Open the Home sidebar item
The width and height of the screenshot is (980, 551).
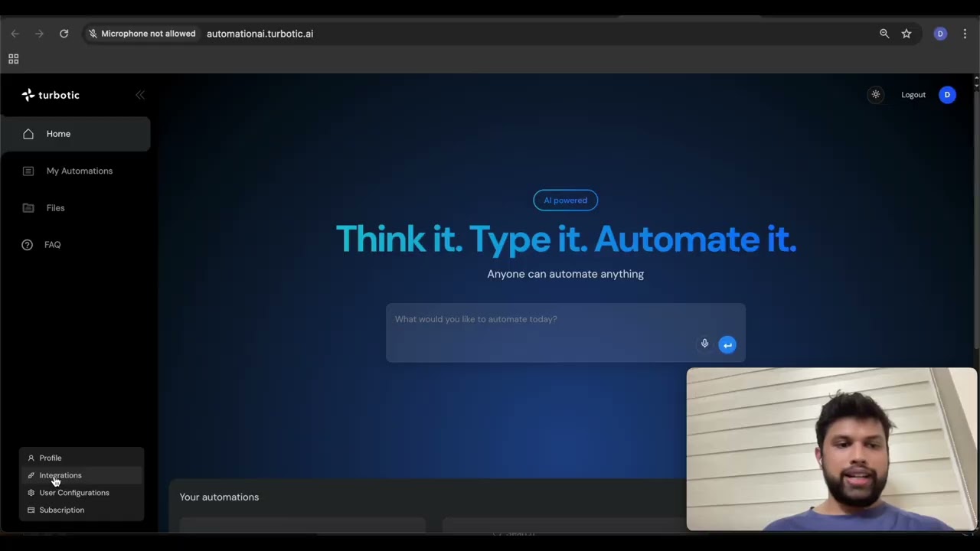pyautogui.click(x=58, y=134)
